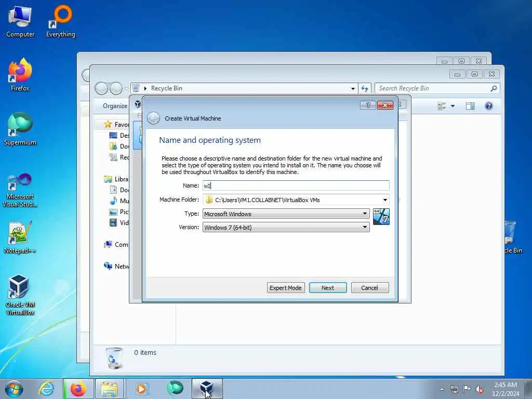Launch Microsoft Visual Studio desktop shortcut
Viewport: 532px width, 399px height.
(x=20, y=190)
